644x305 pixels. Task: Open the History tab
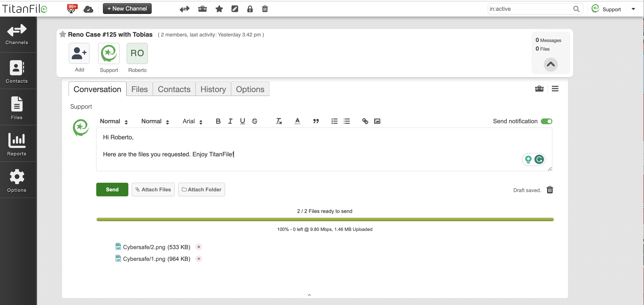(213, 89)
